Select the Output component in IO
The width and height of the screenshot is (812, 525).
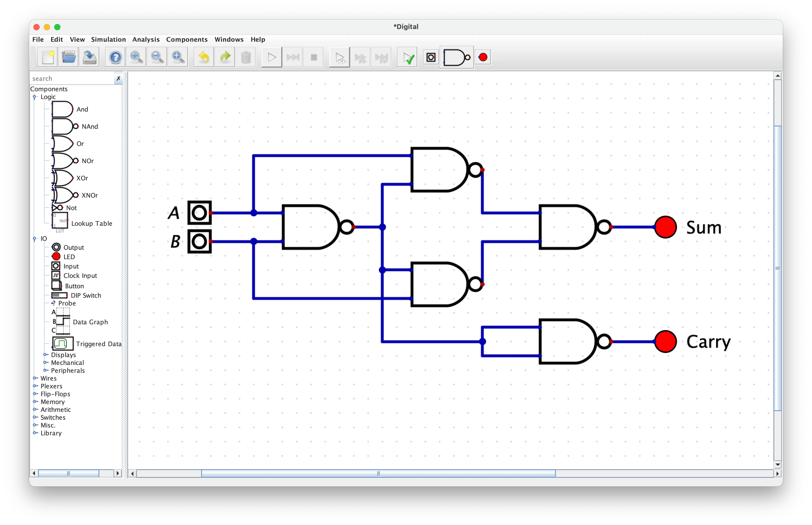(68, 247)
